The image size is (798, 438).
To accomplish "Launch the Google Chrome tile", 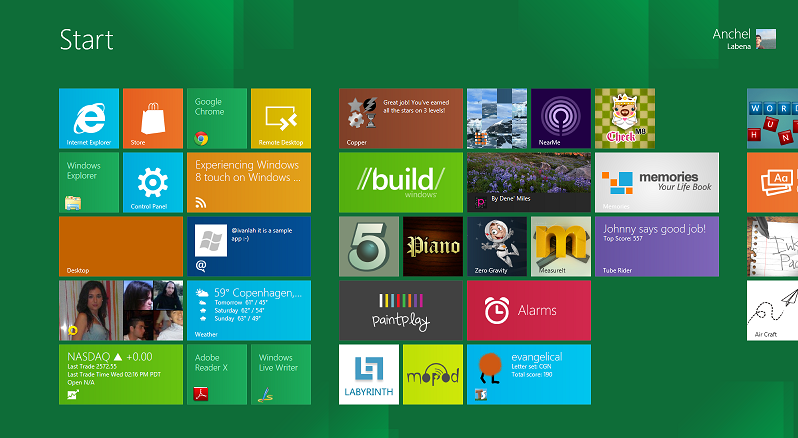I will [x=217, y=119].
